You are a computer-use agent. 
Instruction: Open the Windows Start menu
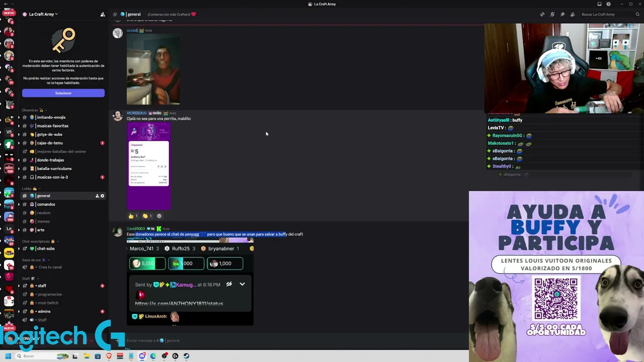tap(8, 356)
